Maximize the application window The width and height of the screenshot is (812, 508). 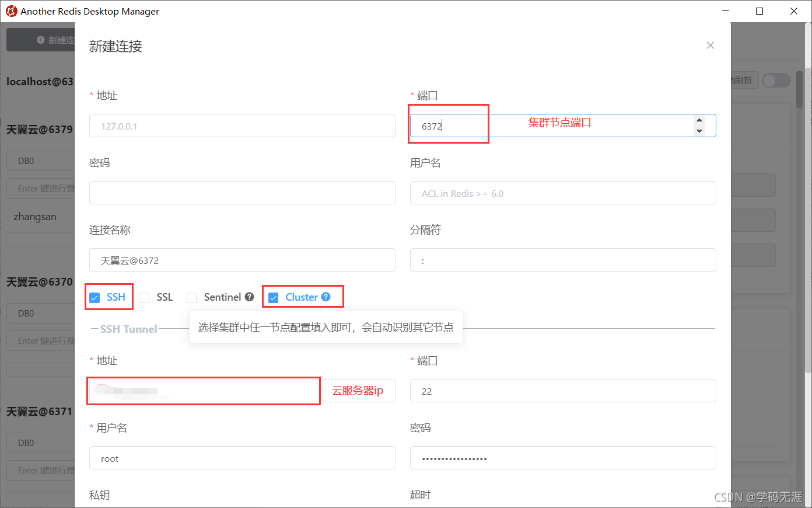pyautogui.click(x=759, y=11)
